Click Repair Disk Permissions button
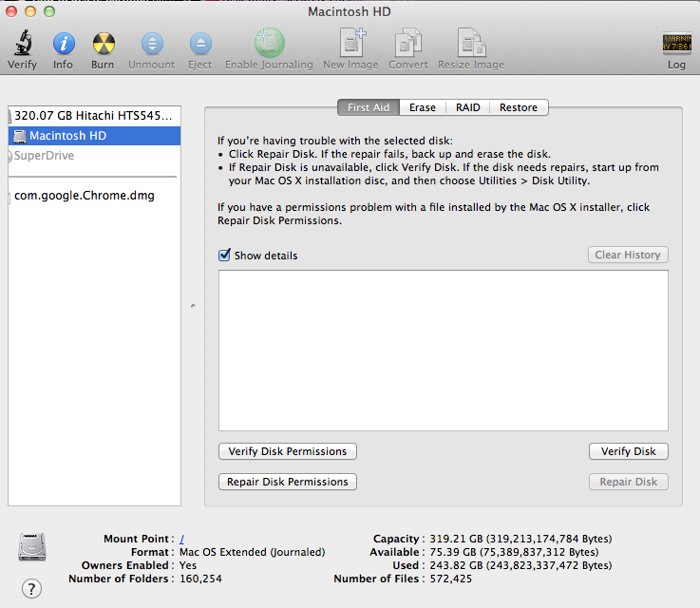This screenshot has width=700, height=608. 288,482
